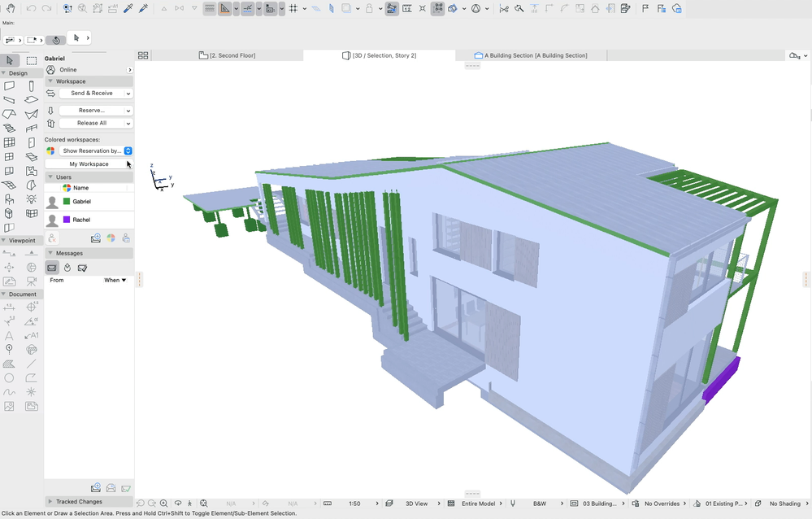Screen dimensions: 812x519
Task: Click the Release All button
Action: pyautogui.click(x=92, y=124)
